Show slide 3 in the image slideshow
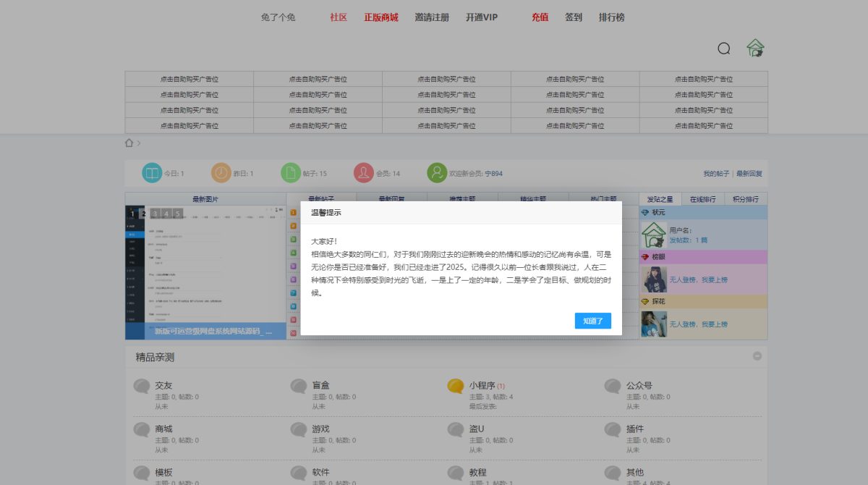This screenshot has height=485, width=868. [x=155, y=214]
